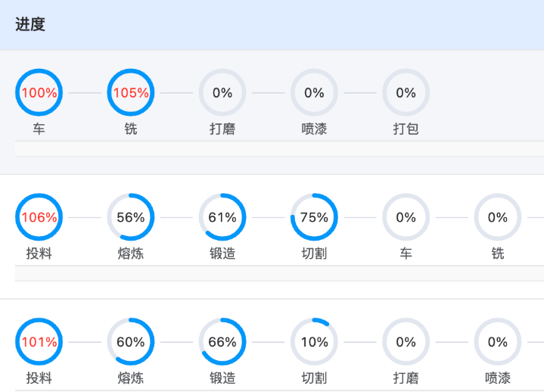Click the 0% 打包 progress circle
The width and height of the screenshot is (544, 392).
tap(406, 92)
